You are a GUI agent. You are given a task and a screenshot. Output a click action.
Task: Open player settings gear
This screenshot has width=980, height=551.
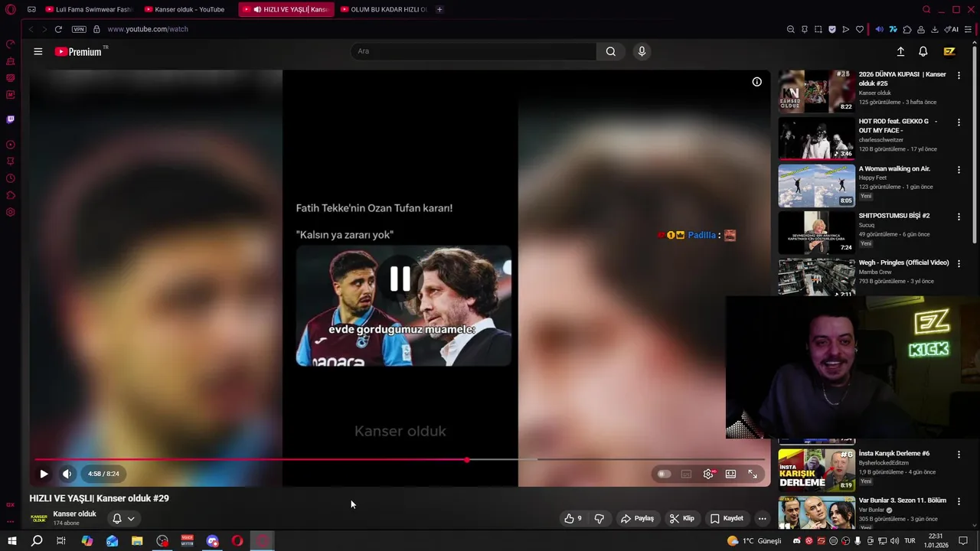pos(708,474)
